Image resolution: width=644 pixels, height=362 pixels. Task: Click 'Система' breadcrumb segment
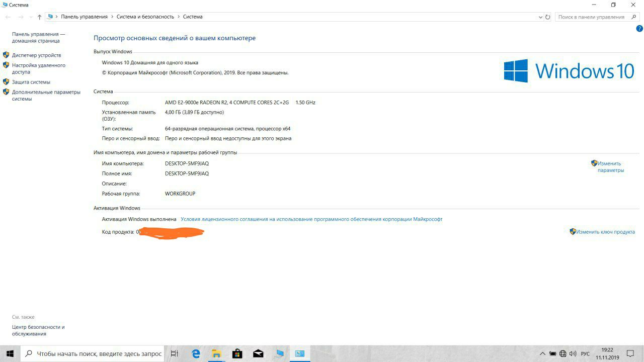click(193, 17)
